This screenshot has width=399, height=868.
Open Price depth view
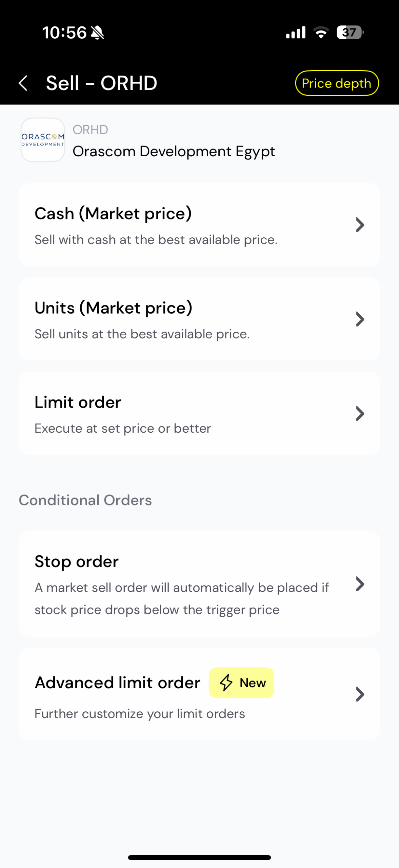pyautogui.click(x=337, y=83)
